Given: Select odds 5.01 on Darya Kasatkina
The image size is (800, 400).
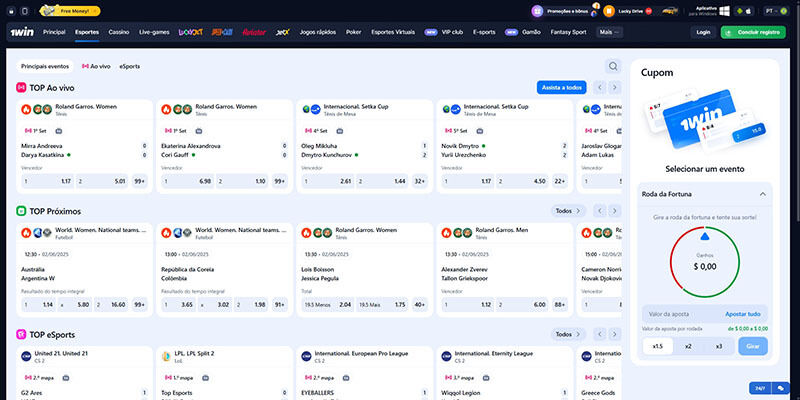Looking at the screenshot, I should tap(102, 182).
